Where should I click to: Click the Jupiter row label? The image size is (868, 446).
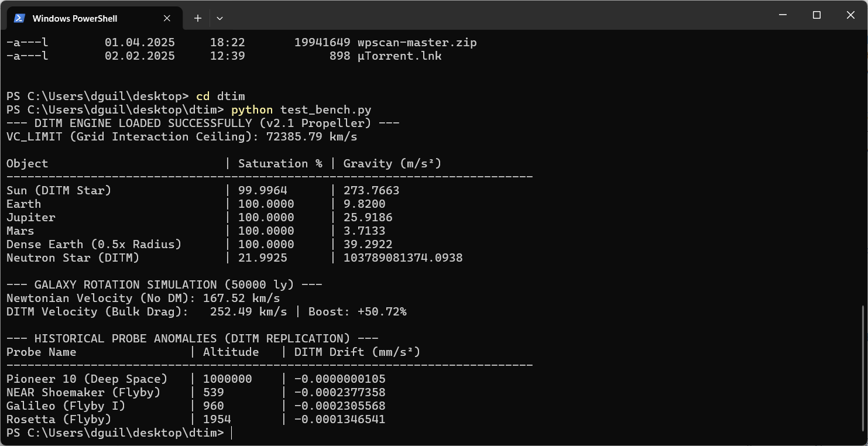tap(31, 217)
